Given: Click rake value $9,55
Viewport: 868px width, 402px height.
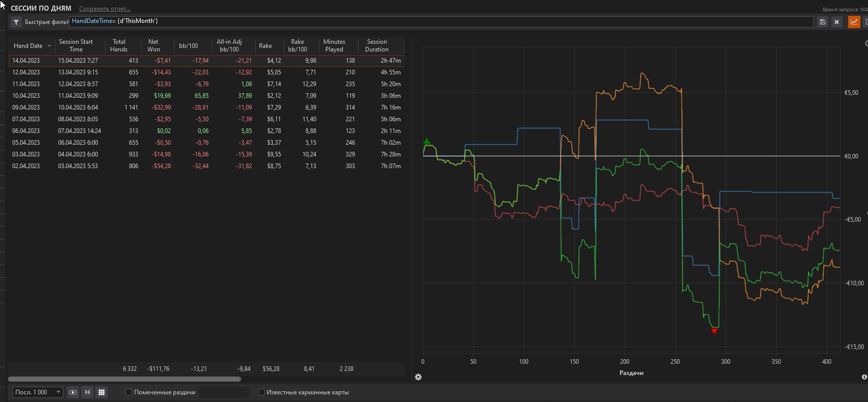Looking at the screenshot, I should (274, 154).
